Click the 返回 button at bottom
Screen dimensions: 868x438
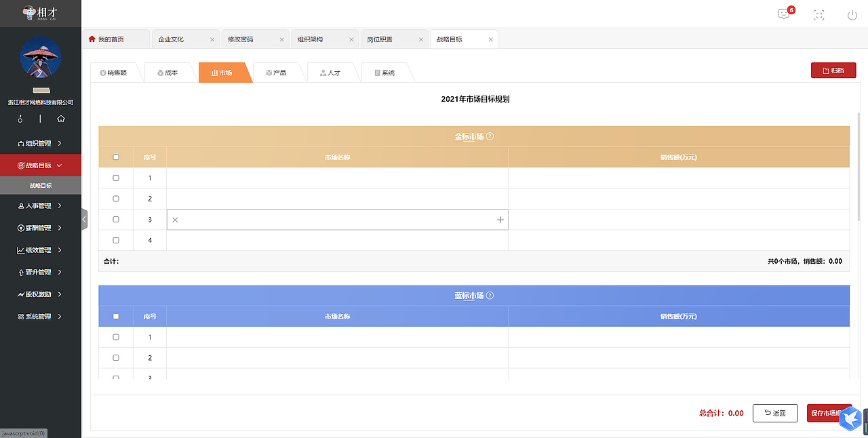point(775,413)
